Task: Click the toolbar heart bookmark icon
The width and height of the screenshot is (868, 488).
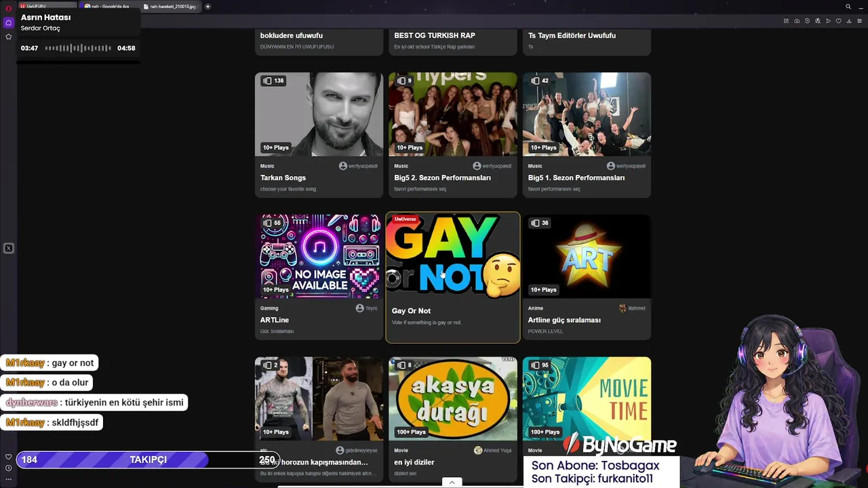Action: pos(838,21)
